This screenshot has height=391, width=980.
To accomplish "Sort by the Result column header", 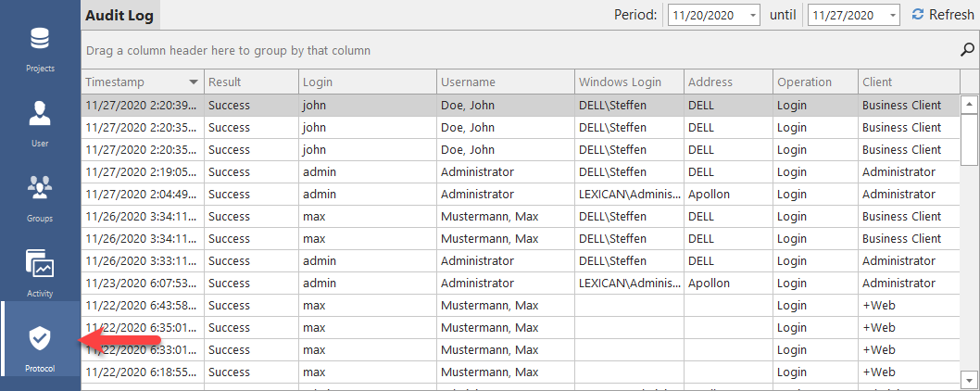I will click(250, 82).
